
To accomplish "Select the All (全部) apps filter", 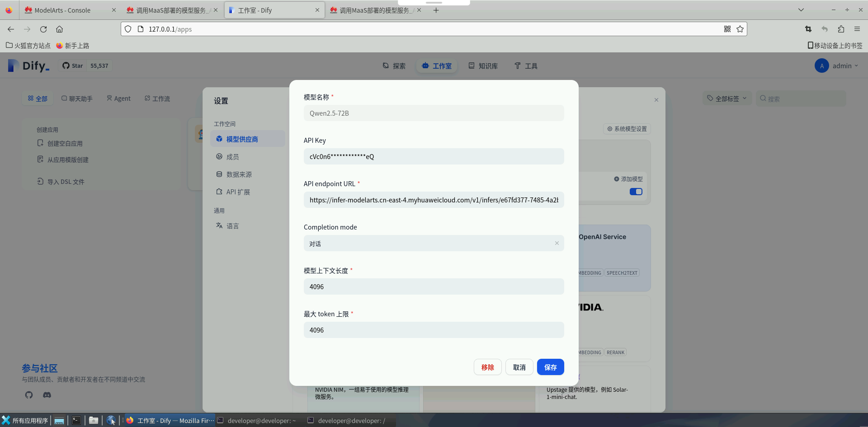I will (x=38, y=99).
